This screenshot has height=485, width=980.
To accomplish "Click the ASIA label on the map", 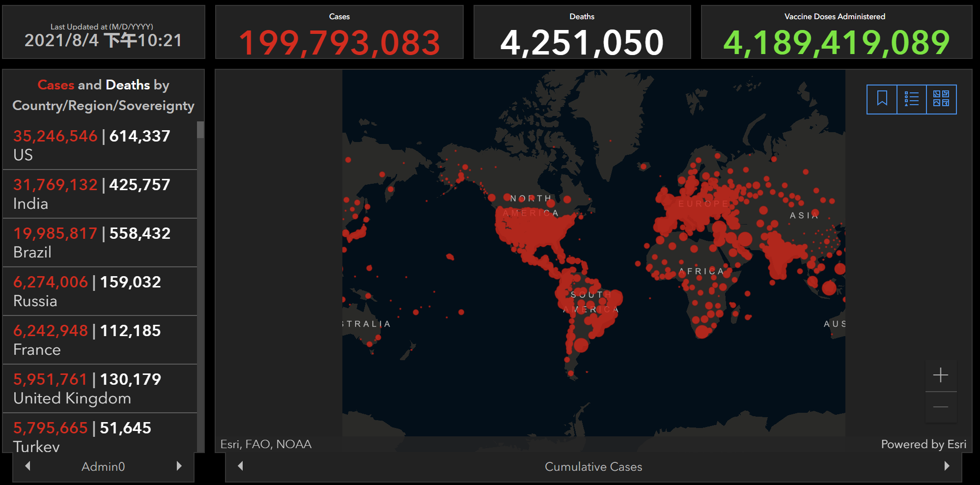I will click(x=804, y=215).
